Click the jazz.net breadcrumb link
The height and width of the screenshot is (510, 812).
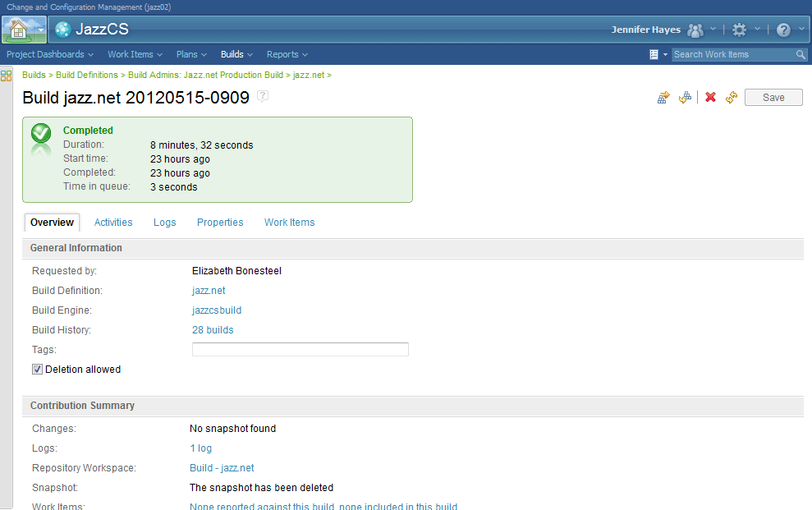(x=309, y=75)
